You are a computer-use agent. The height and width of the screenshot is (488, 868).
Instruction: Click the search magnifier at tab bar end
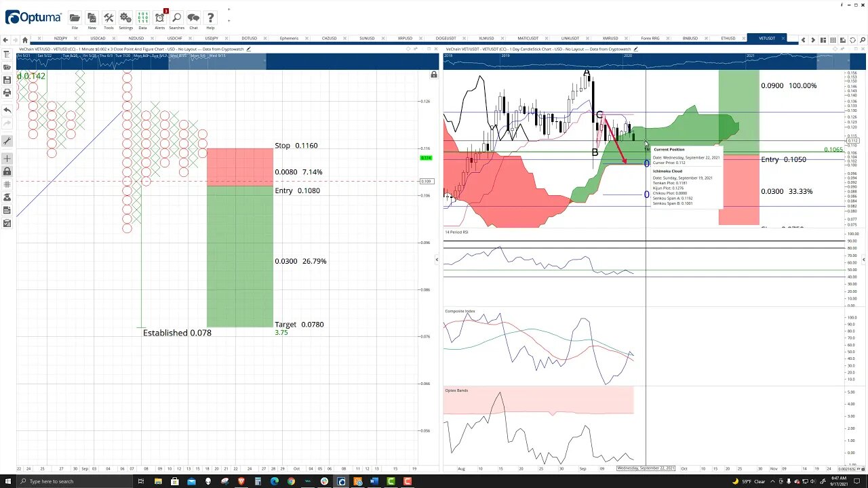(x=862, y=40)
